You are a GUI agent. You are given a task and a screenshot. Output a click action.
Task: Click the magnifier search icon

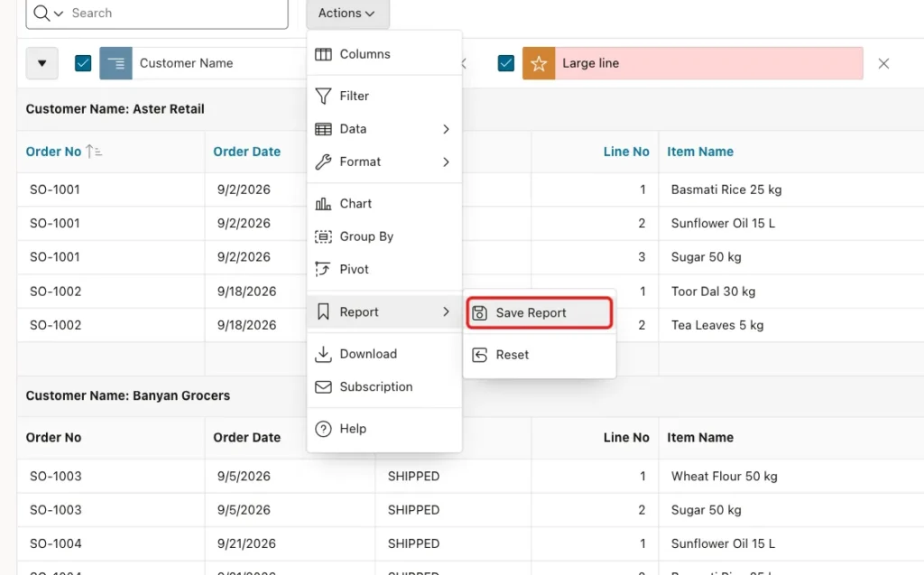tap(42, 13)
